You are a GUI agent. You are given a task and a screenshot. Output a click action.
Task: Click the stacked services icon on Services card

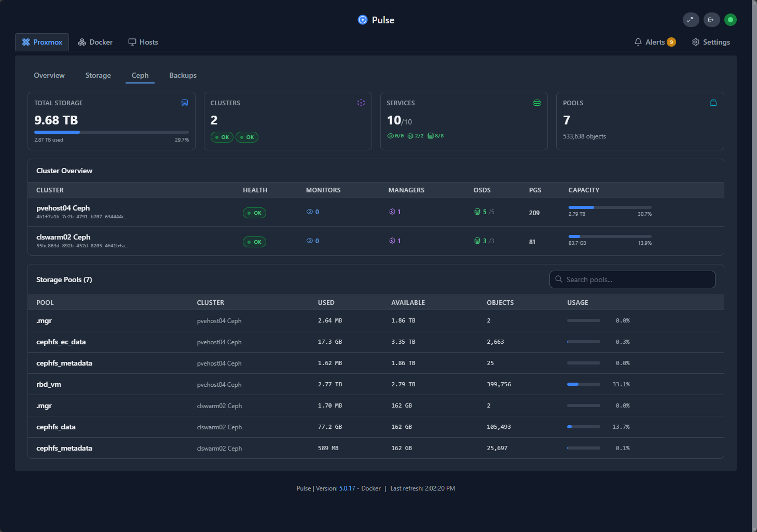[537, 103]
